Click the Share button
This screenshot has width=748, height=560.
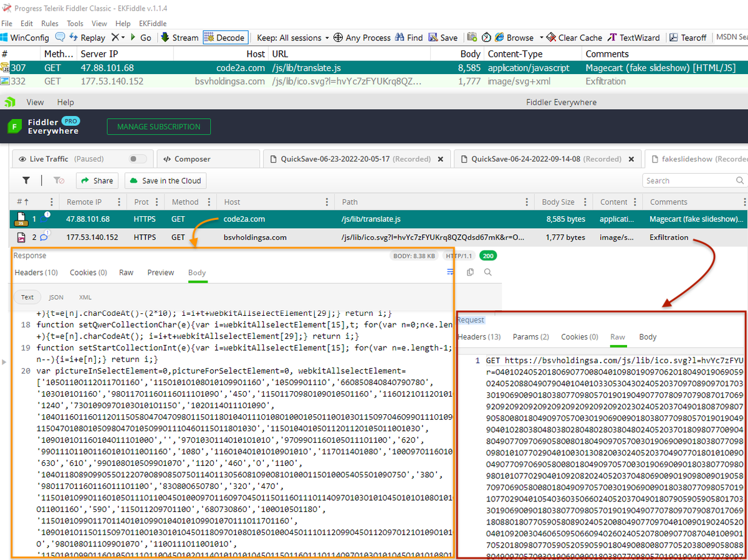point(97,181)
